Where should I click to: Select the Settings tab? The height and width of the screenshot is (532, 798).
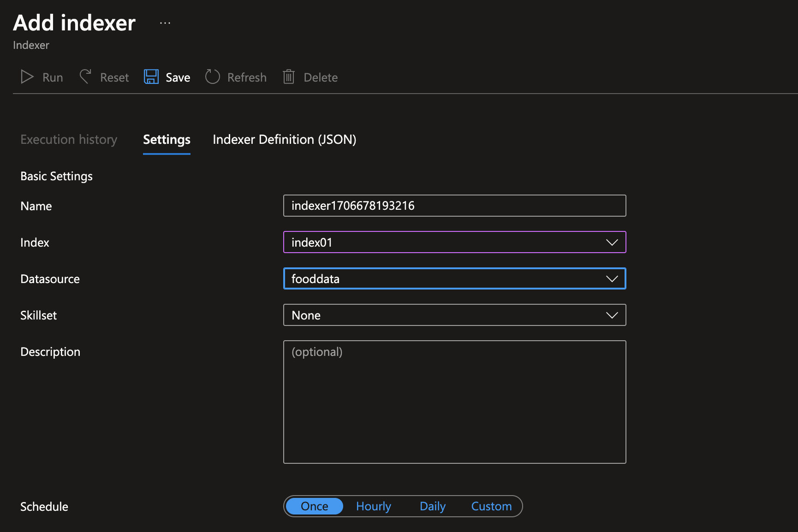167,140
